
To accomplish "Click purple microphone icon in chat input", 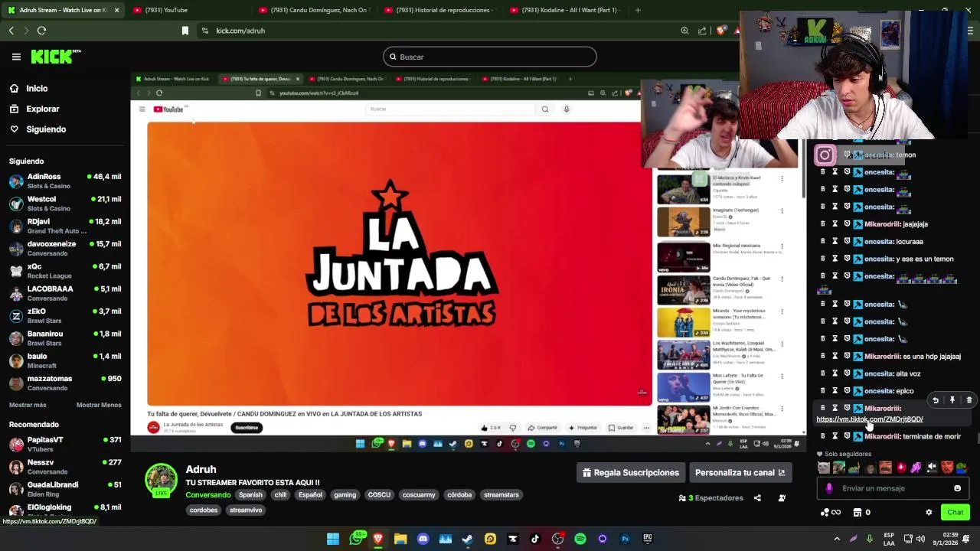I will (x=829, y=488).
